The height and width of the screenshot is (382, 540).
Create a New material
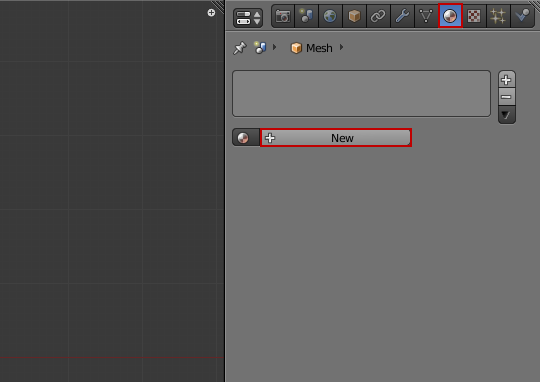click(336, 138)
